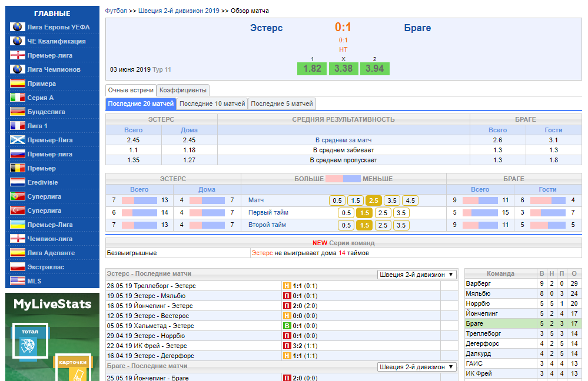
Task: Click the USA flag beside MLS
Action: (18, 281)
